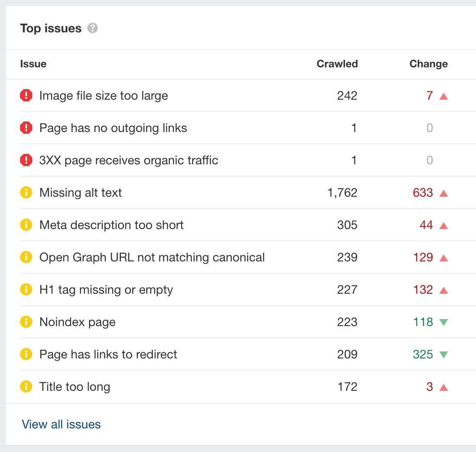Click error icon next to Page has no outgoing links
Screen dimensions: 476x452
(x=26, y=128)
